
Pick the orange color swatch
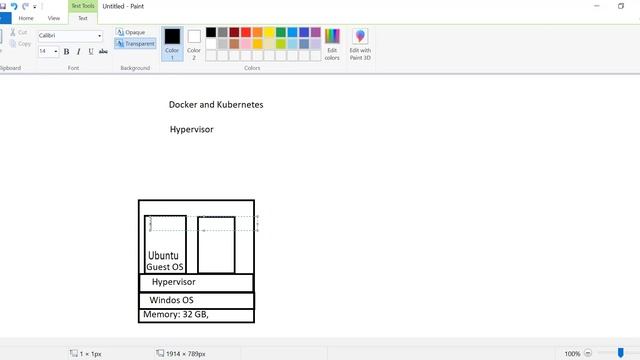[x=258, y=32]
